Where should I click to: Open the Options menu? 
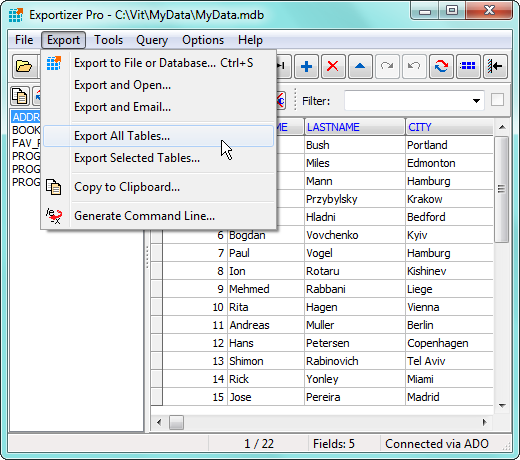pos(203,40)
